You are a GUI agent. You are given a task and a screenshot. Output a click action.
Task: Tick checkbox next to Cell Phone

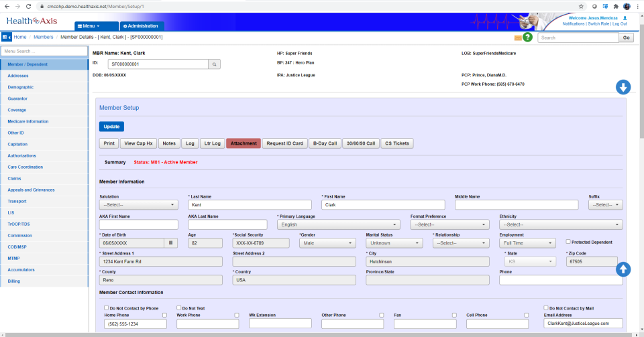(x=527, y=316)
